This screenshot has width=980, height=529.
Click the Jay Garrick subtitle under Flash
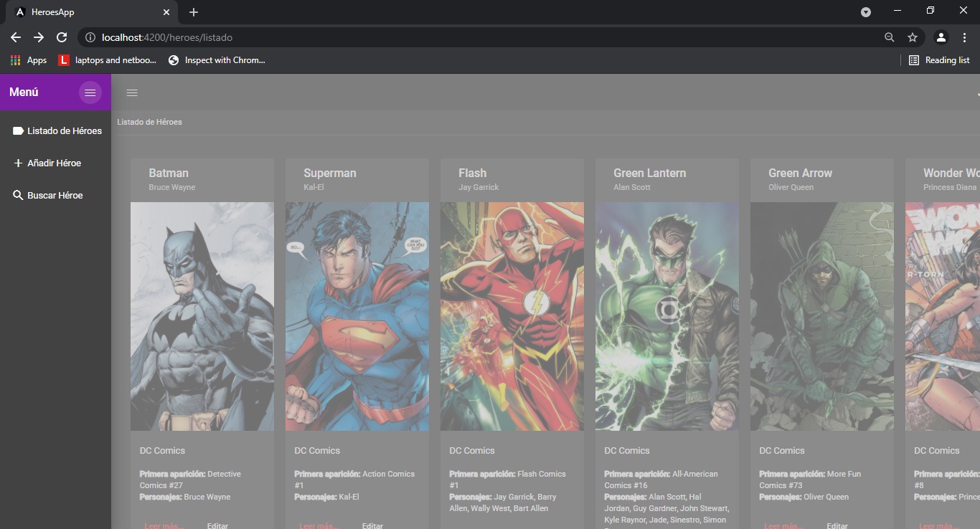(x=479, y=187)
